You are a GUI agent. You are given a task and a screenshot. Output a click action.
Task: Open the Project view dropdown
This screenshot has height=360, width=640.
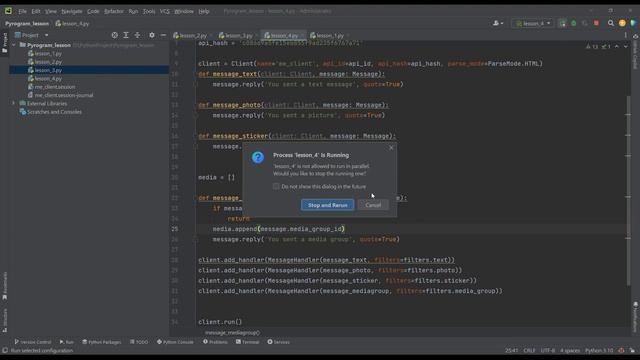[x=31, y=36]
